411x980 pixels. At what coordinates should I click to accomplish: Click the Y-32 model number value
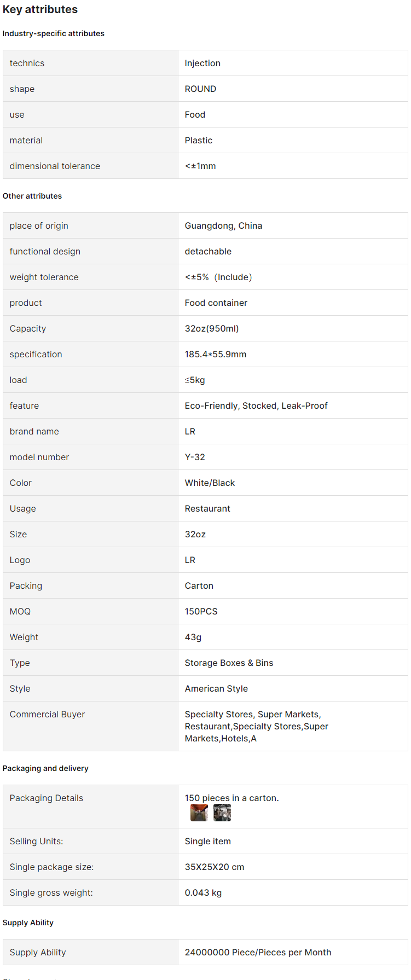click(x=195, y=457)
